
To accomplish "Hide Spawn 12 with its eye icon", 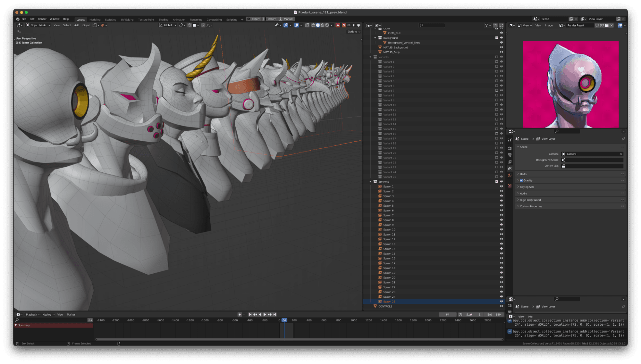I will click(x=502, y=239).
